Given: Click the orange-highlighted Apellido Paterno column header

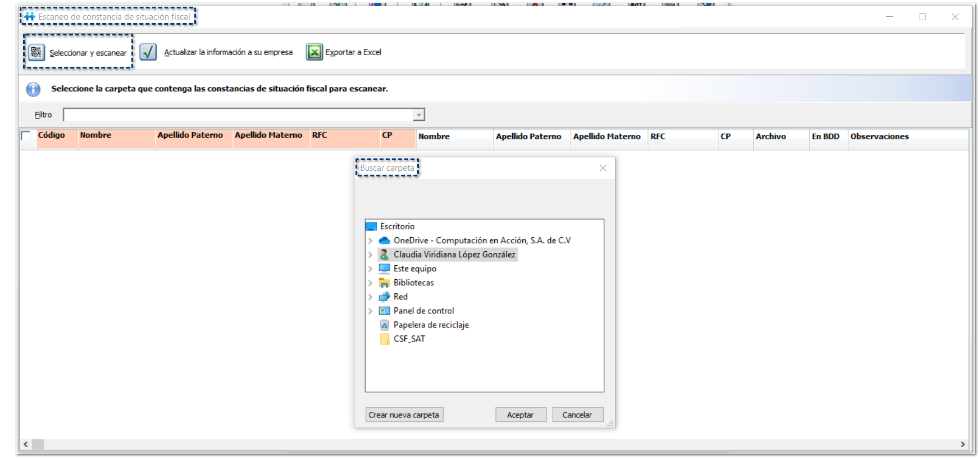Looking at the screenshot, I should [194, 139].
